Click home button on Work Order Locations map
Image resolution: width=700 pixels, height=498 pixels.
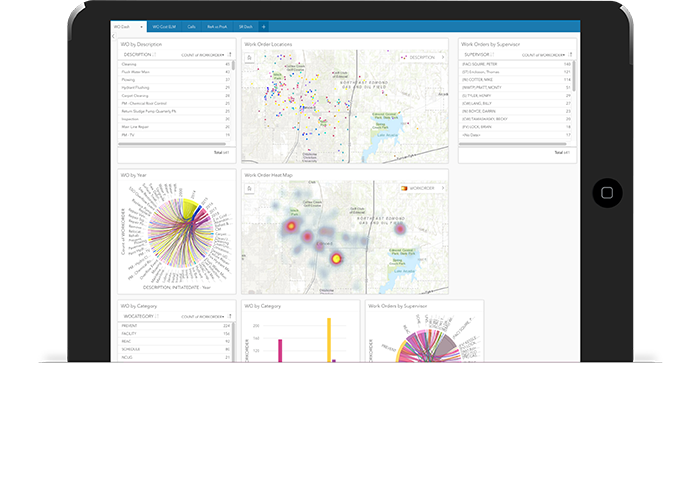[247, 58]
